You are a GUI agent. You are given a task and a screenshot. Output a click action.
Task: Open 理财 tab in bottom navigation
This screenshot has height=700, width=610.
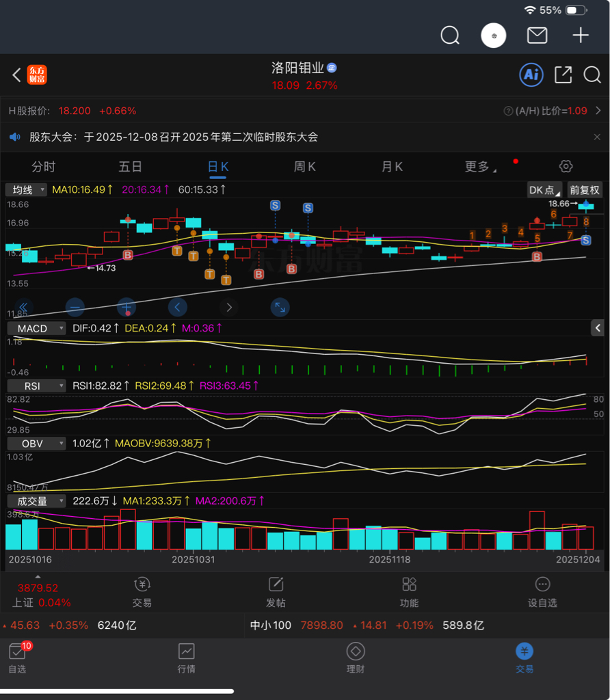pyautogui.click(x=356, y=658)
